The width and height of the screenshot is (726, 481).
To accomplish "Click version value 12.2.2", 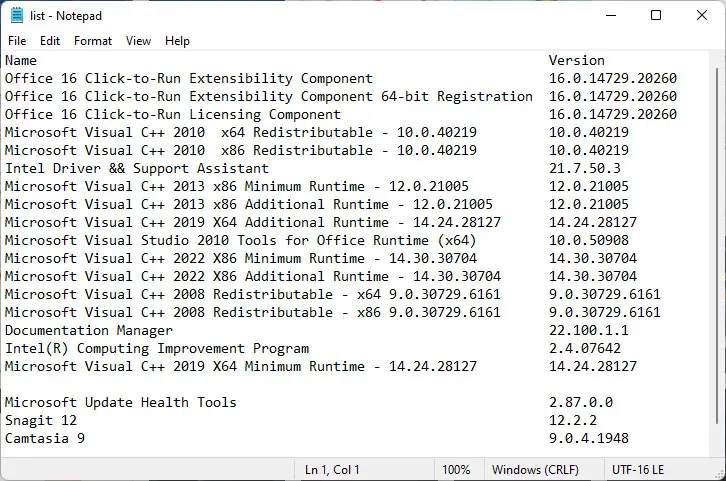I will 573,421.
